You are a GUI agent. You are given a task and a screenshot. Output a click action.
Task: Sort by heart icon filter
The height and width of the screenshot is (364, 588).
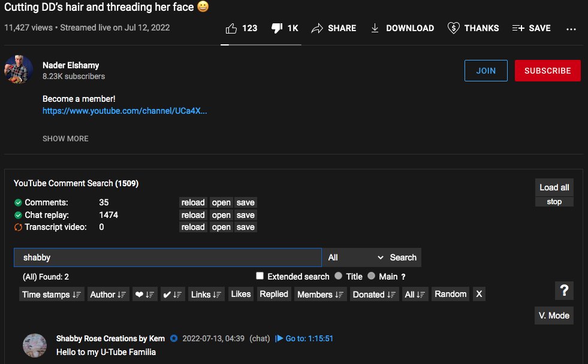click(x=144, y=295)
